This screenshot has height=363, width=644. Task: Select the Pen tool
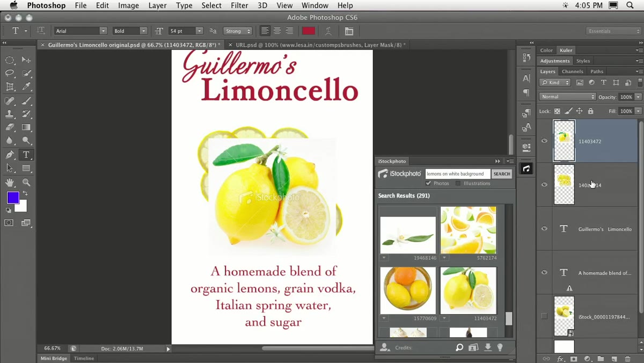(x=10, y=155)
